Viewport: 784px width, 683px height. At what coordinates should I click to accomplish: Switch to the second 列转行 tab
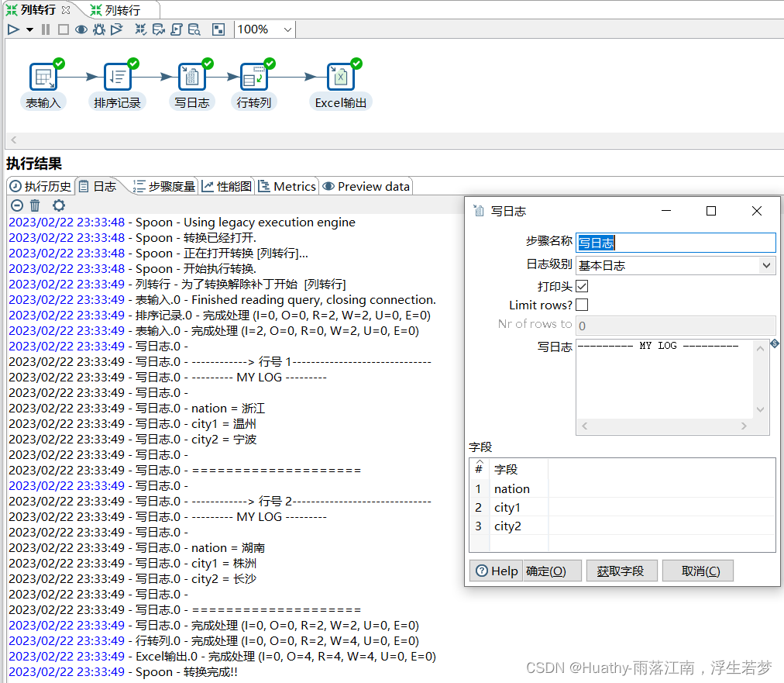tap(116, 10)
